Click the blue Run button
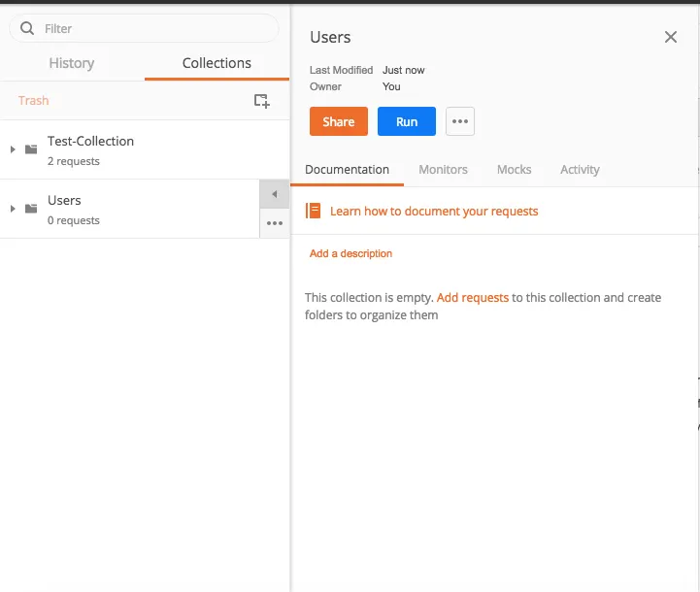 (407, 121)
